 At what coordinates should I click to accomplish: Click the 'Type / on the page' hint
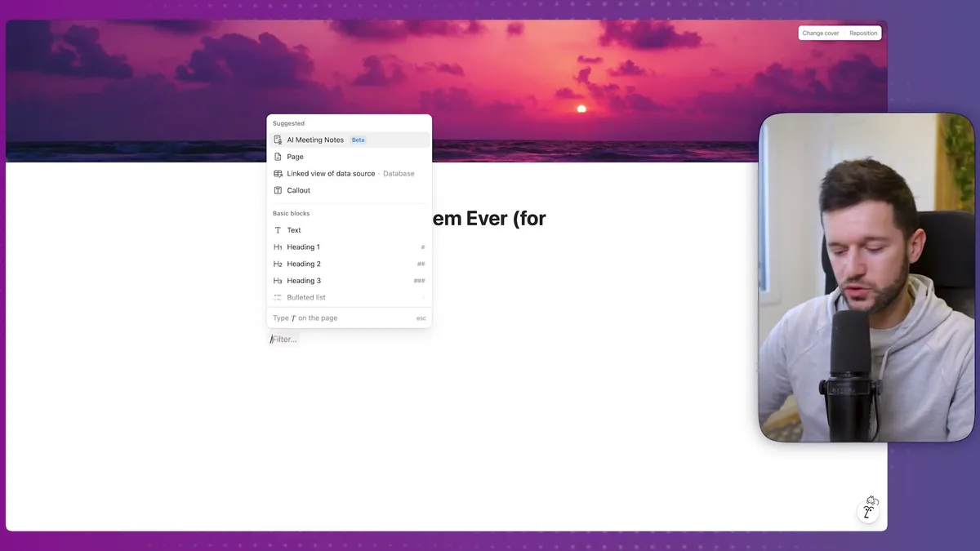coord(305,318)
